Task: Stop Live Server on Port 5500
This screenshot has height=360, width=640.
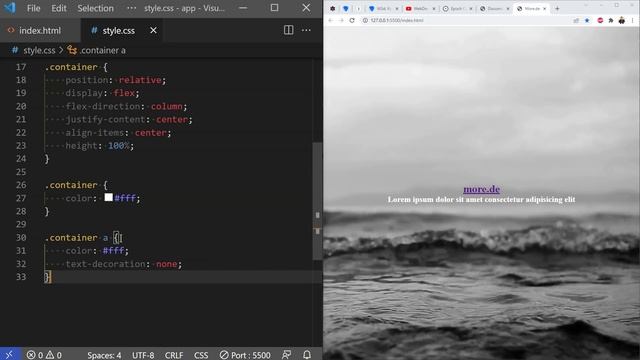Action: click(x=245, y=355)
